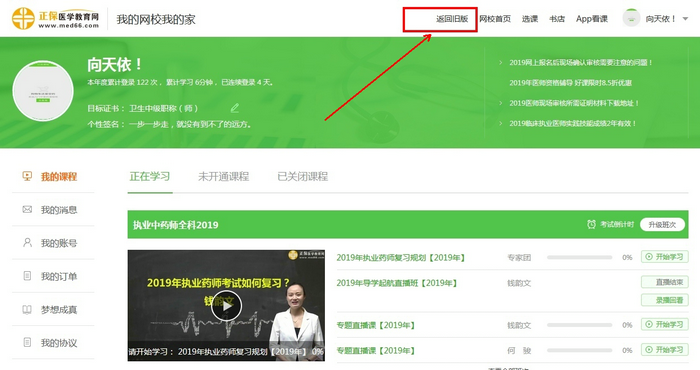700x370 pixels.
Task: Open 录播回看 for the live class
Action: (665, 300)
